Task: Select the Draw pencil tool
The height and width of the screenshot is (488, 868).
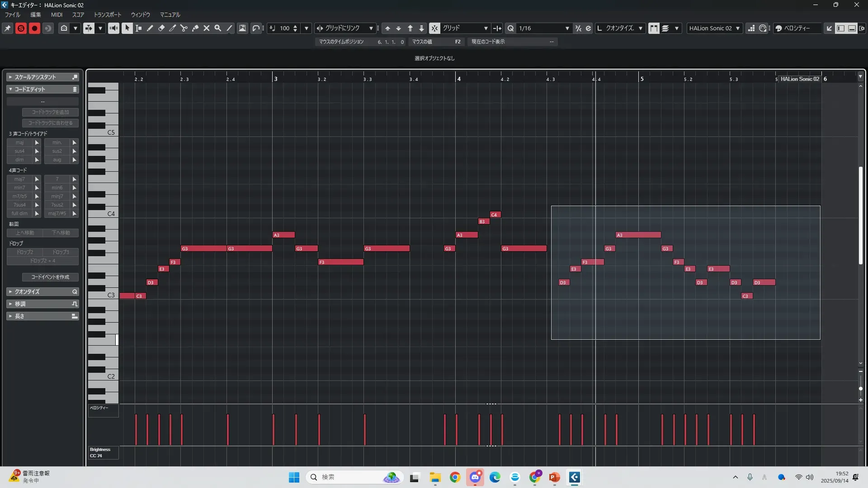Action: [150, 28]
